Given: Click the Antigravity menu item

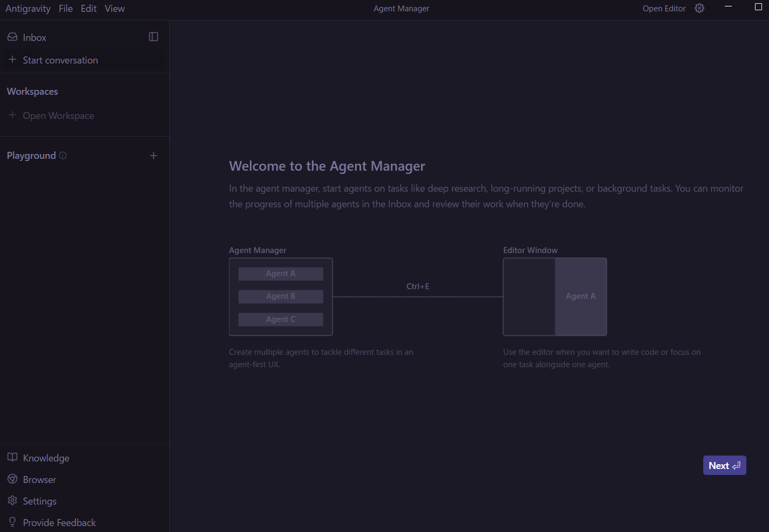Looking at the screenshot, I should coord(28,9).
